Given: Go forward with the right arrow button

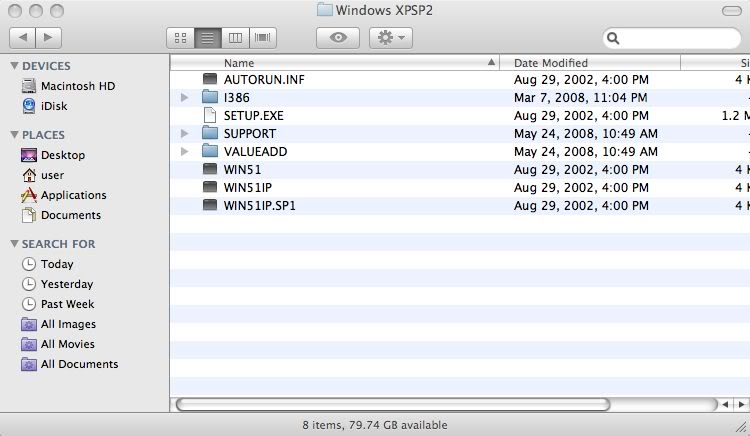Looking at the screenshot, I should pyautogui.click(x=48, y=38).
